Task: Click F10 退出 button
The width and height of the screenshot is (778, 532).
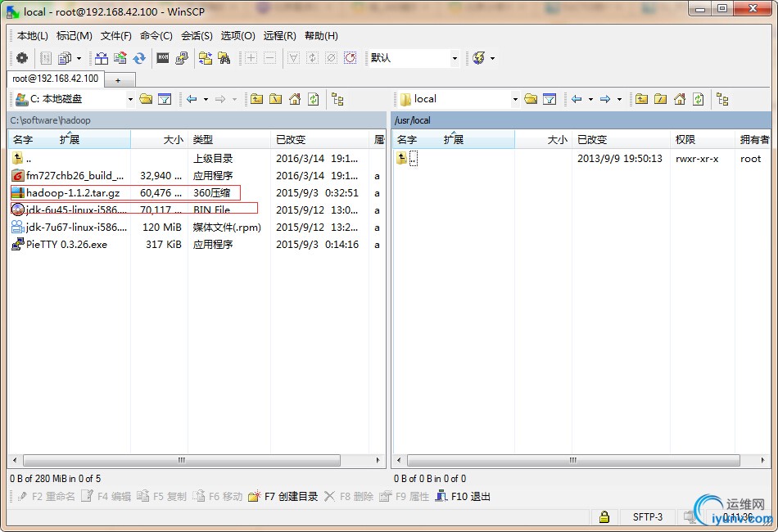Action: (463, 496)
